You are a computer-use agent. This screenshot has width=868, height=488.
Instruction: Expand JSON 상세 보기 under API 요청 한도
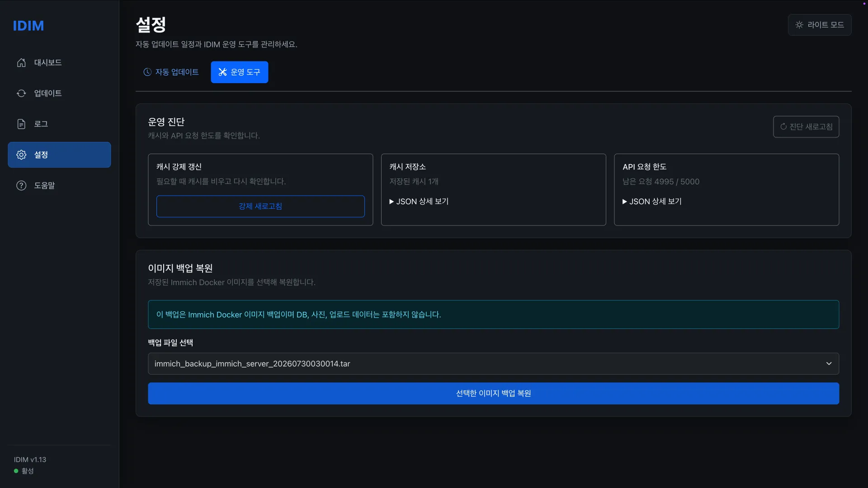click(x=652, y=202)
